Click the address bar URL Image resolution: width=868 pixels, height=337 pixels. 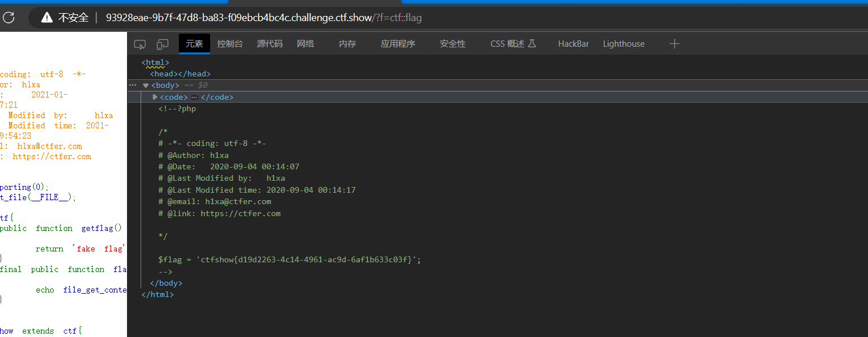click(264, 18)
